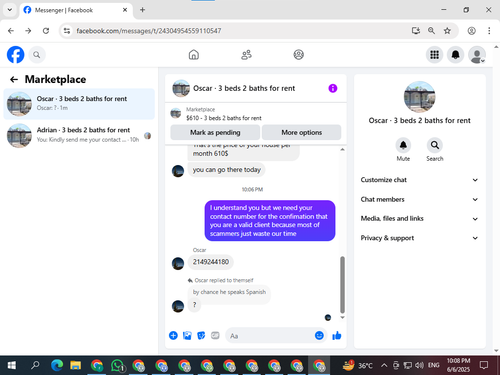The width and height of the screenshot is (500, 375).
Task: Show hidden system tray icons chevron
Action: point(384,365)
